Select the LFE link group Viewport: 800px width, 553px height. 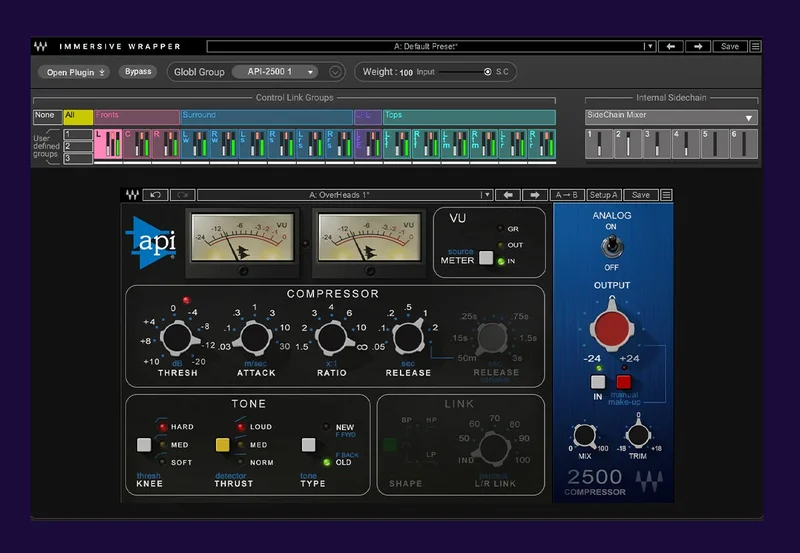point(368,117)
